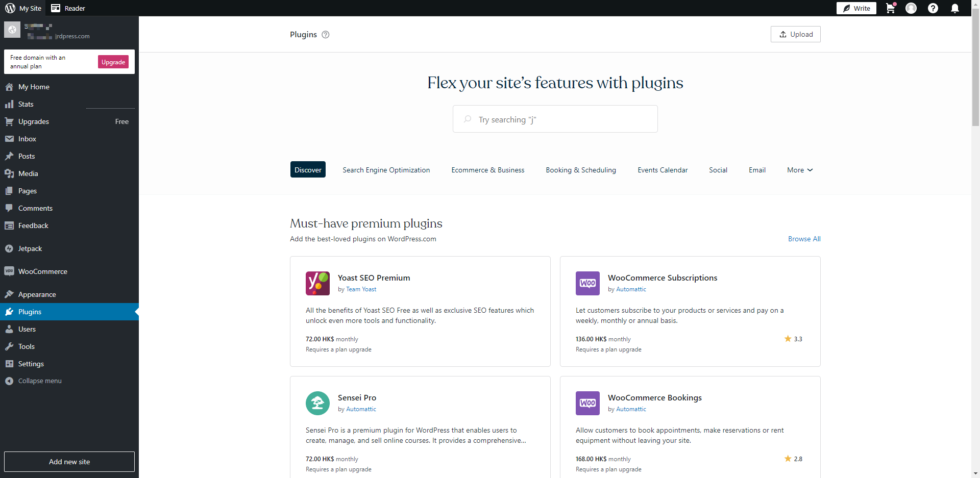This screenshot has height=478, width=980.
Task: Click the Write button
Action: [x=856, y=8]
